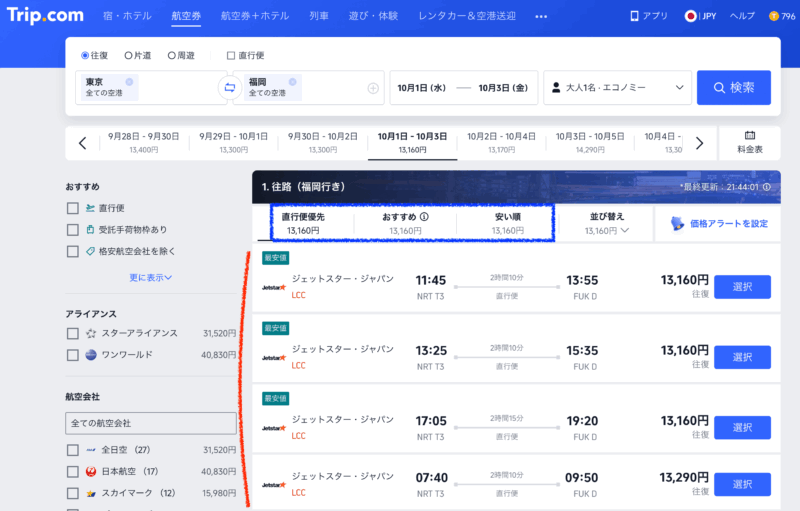
Task: Select the 片道 one-way radio
Action: 128,55
